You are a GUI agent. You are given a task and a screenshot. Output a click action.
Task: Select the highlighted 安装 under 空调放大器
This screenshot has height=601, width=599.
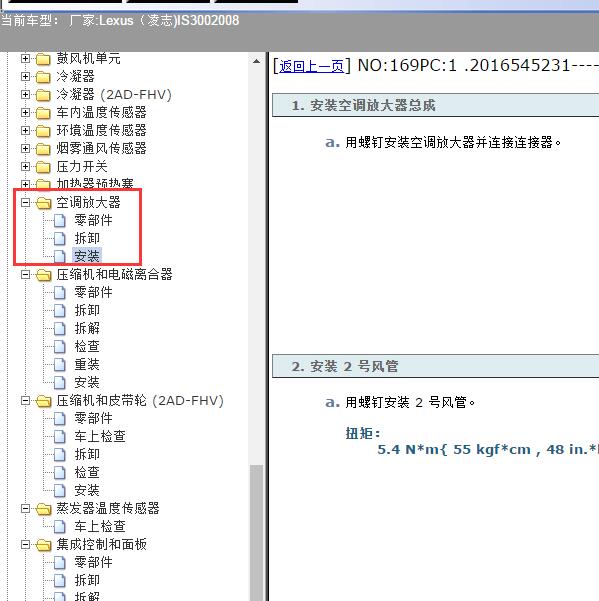(x=87, y=256)
